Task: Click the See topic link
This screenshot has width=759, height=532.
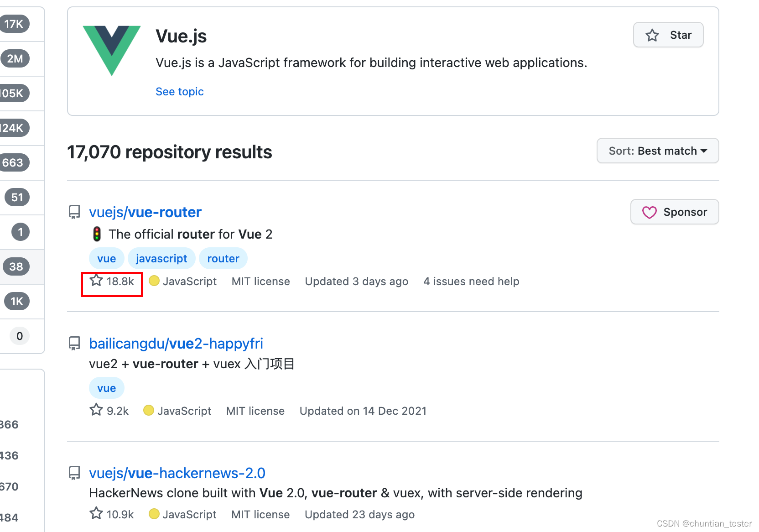Action: coord(179,91)
